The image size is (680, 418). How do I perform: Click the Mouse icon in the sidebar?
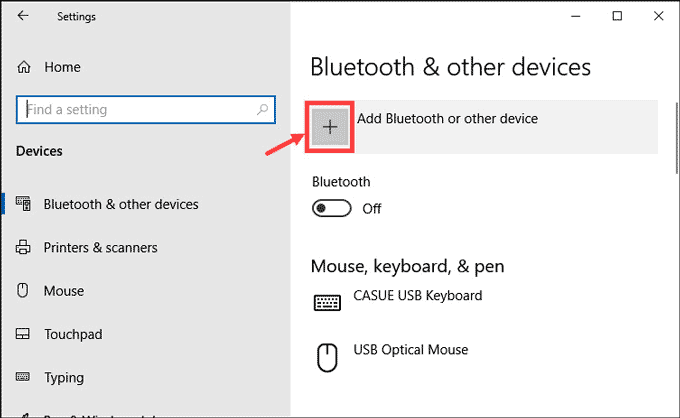coord(23,290)
